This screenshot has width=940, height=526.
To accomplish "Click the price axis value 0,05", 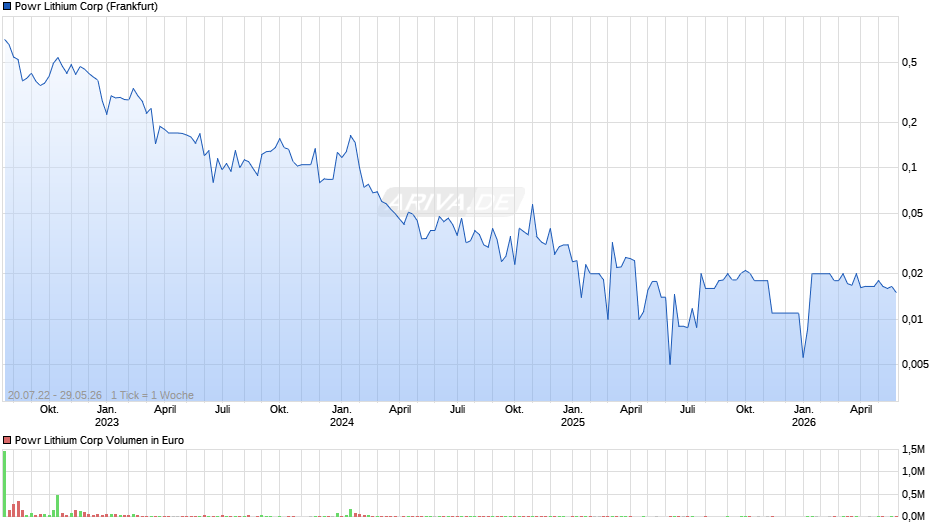I will 912,214.
